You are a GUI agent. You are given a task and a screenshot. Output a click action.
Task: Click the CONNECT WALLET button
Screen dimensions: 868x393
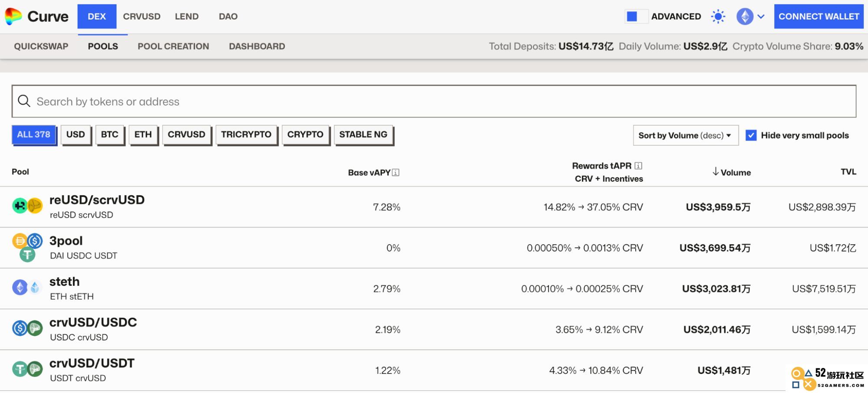tap(819, 16)
